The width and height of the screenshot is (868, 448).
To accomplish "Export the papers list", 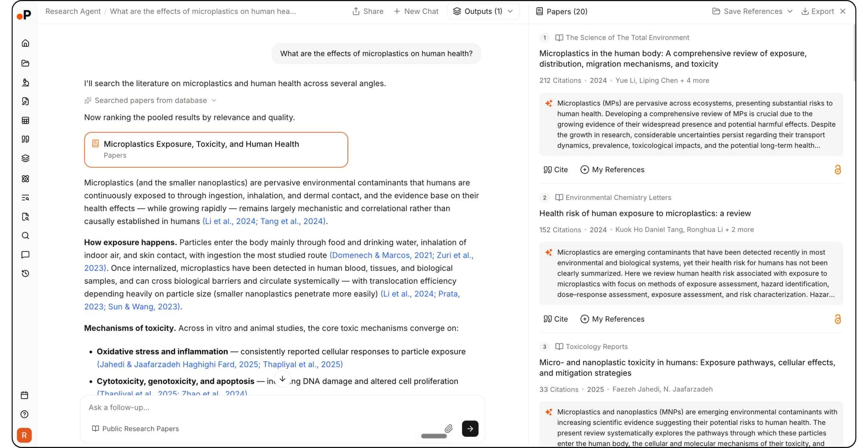I will (x=818, y=11).
